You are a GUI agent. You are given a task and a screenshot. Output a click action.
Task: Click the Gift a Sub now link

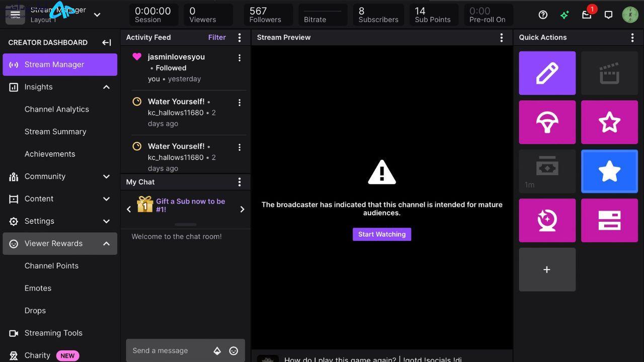coord(191,205)
